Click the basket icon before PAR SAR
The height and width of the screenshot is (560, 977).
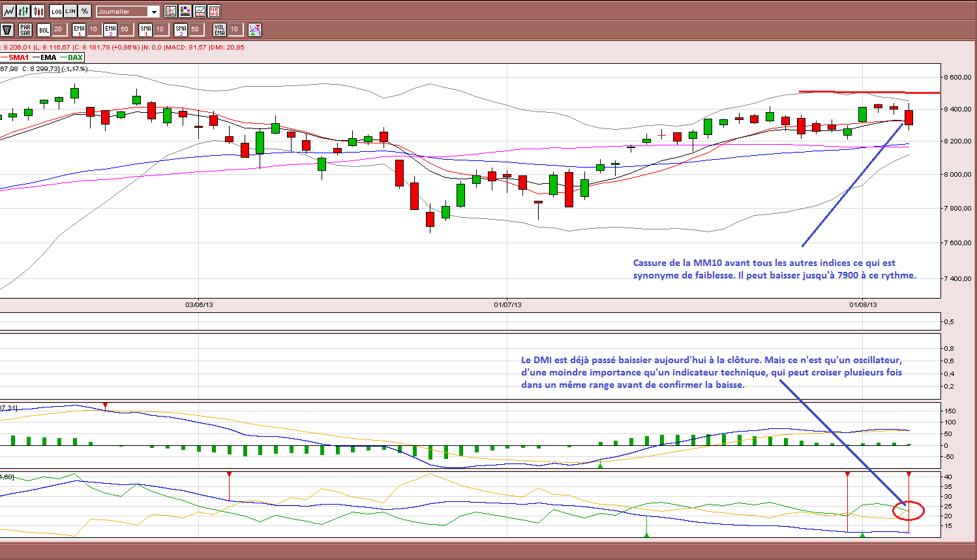[x=7, y=30]
